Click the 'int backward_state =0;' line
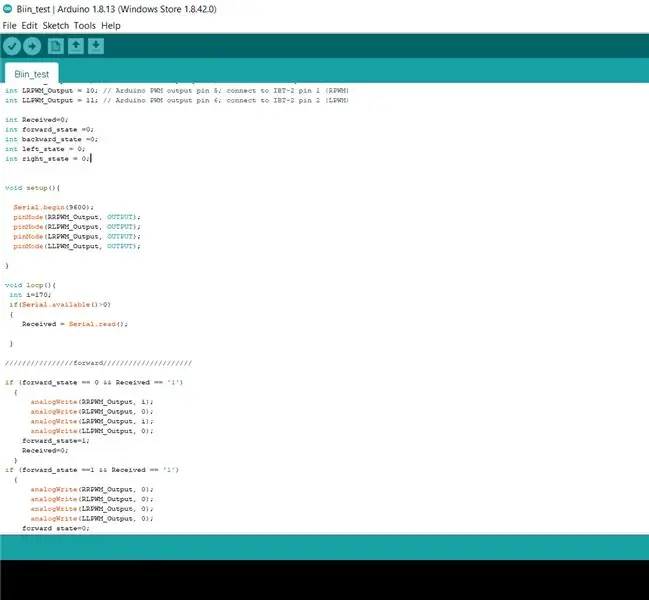Screen dimensions: 649x600 click(x=51, y=139)
